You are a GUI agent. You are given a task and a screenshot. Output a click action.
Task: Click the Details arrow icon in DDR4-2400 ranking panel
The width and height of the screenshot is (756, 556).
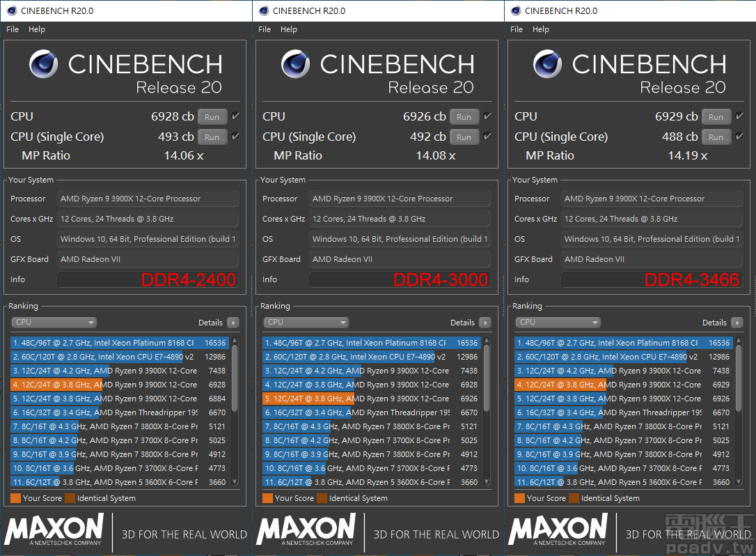click(x=234, y=323)
